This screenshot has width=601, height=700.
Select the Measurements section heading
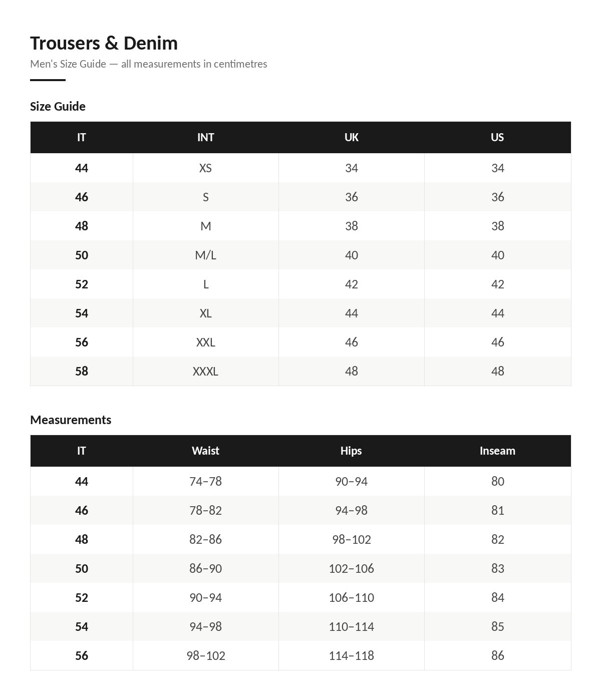pyautogui.click(x=71, y=420)
